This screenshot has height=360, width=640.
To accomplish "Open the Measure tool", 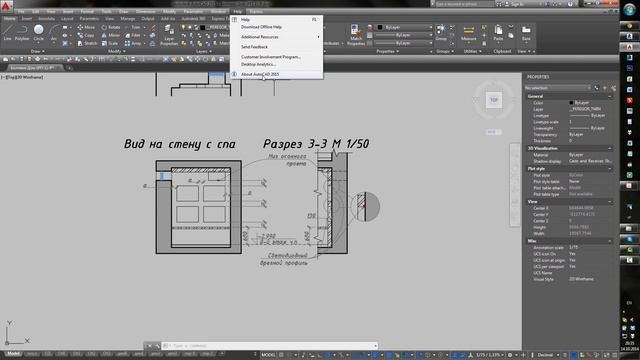I will (469, 33).
